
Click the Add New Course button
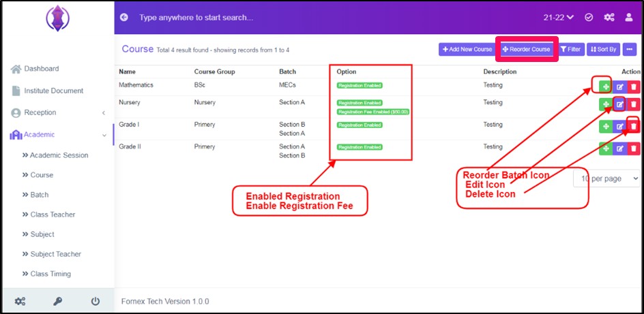click(x=467, y=49)
